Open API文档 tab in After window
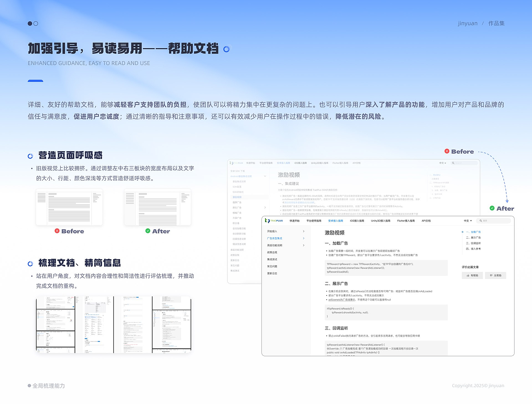 click(426, 221)
